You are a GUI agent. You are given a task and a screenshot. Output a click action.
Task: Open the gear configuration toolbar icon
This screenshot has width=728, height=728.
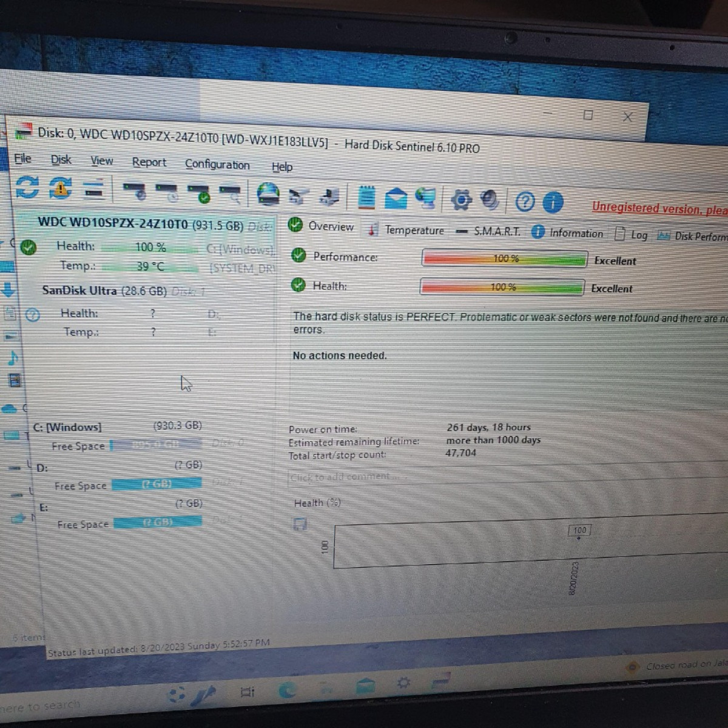pyautogui.click(x=461, y=200)
